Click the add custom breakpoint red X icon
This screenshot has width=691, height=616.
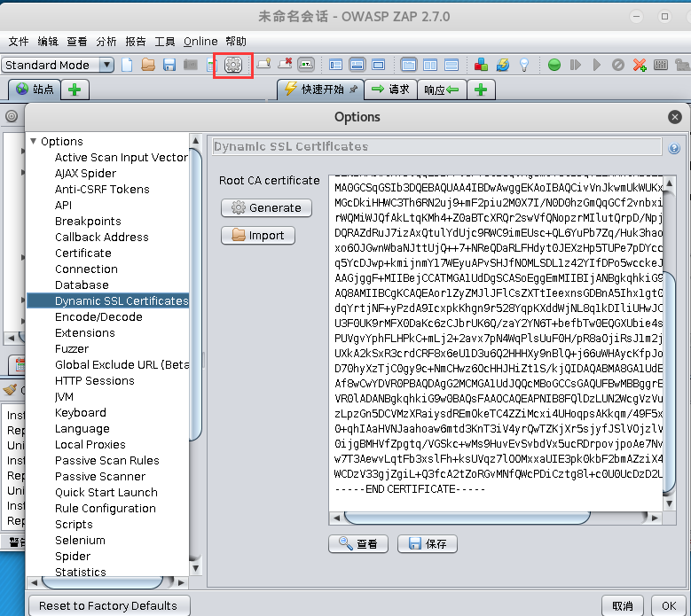(640, 66)
